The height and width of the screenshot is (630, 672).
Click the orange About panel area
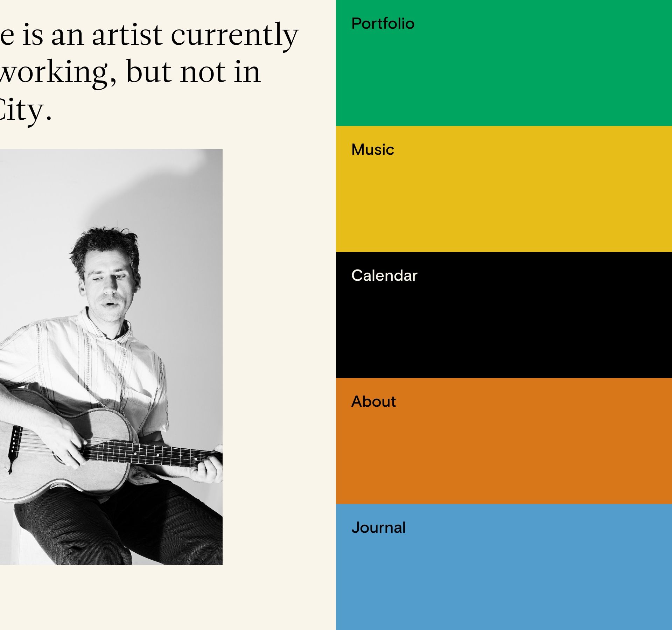tap(504, 455)
